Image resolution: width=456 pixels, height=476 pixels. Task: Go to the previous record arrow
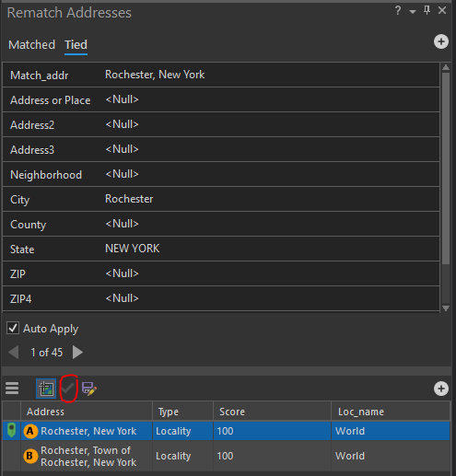[x=14, y=352]
